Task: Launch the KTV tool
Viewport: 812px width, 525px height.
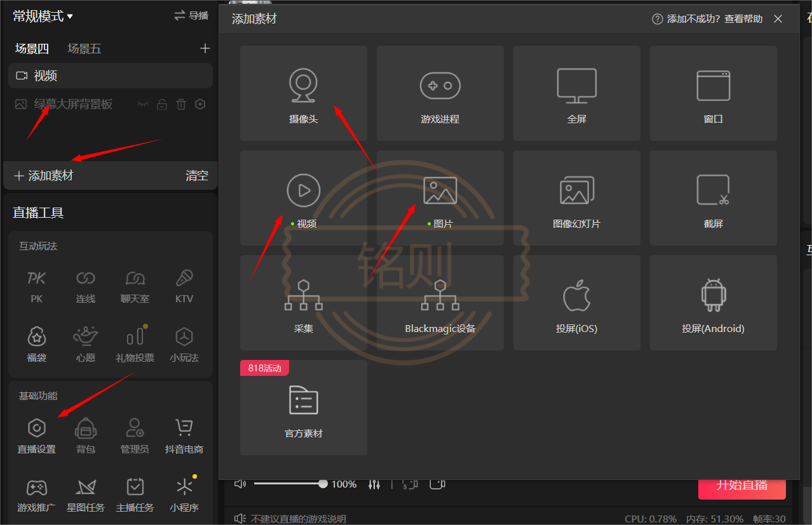Action: tap(184, 286)
